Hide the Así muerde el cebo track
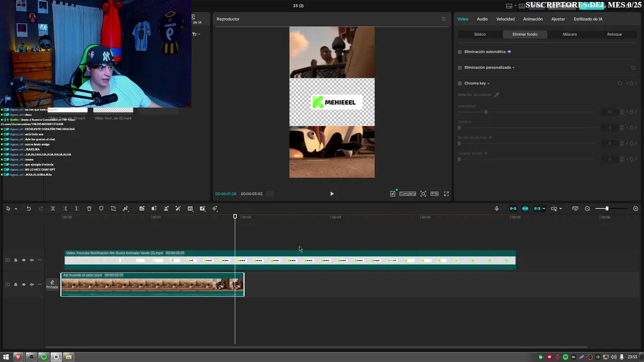The width and height of the screenshot is (644, 362). click(x=24, y=285)
